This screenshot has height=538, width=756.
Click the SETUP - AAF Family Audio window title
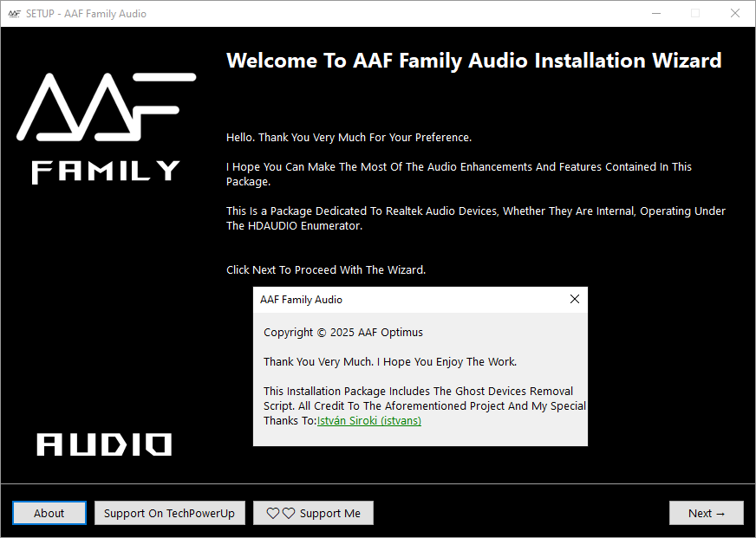click(x=86, y=14)
